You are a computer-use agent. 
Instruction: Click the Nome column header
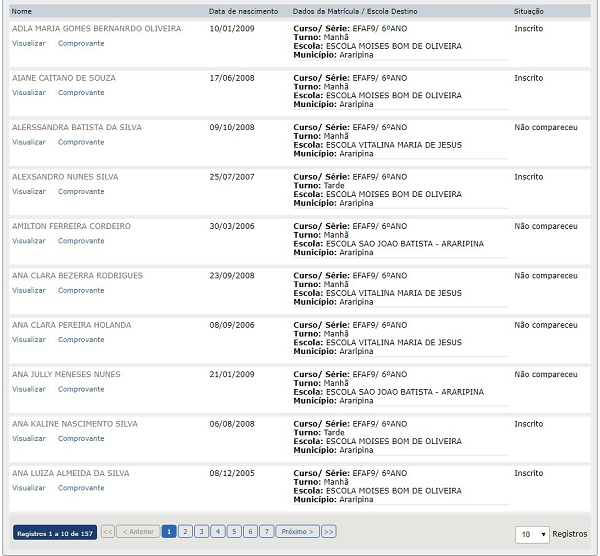coord(22,10)
